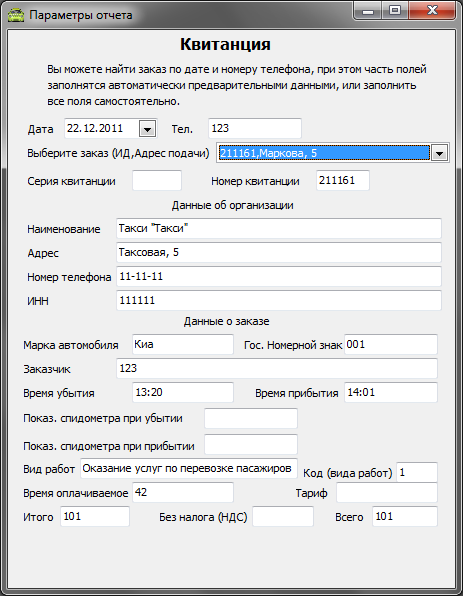The height and width of the screenshot is (596, 463).
Task: Edit the Наименование organization field
Action: click(279, 228)
